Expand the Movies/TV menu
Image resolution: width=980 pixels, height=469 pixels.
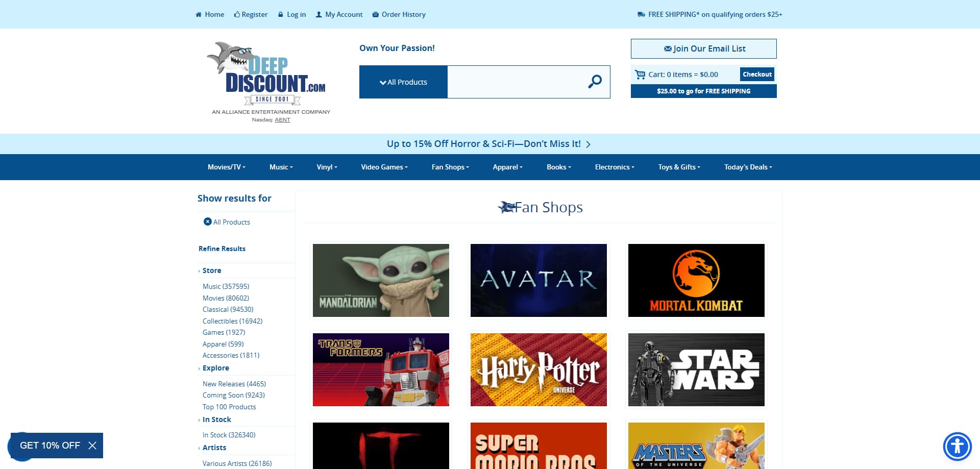226,167
